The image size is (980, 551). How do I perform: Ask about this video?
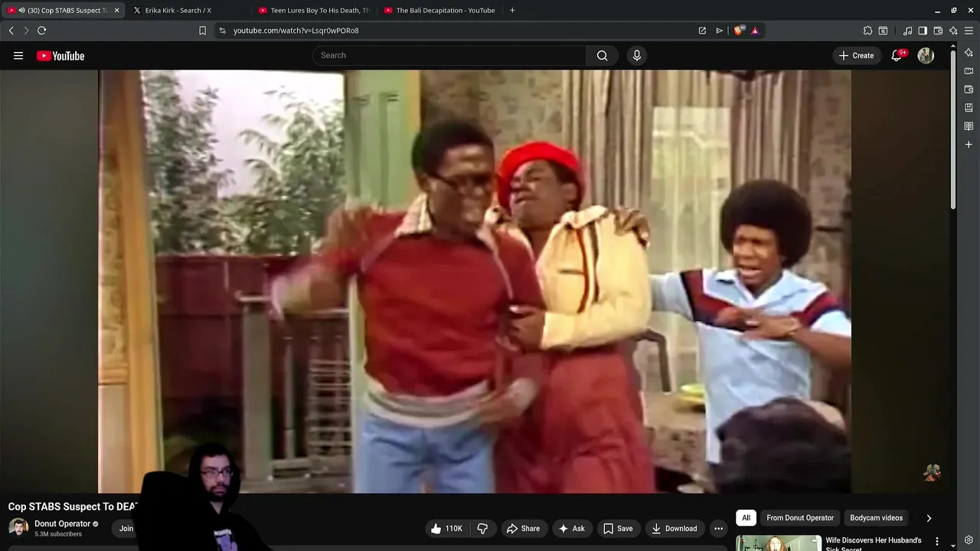pyautogui.click(x=571, y=528)
